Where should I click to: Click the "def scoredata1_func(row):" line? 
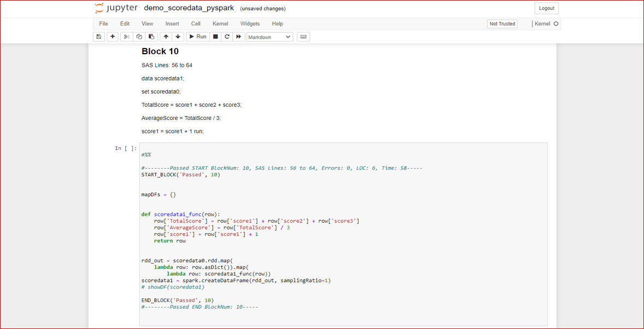pyautogui.click(x=181, y=214)
